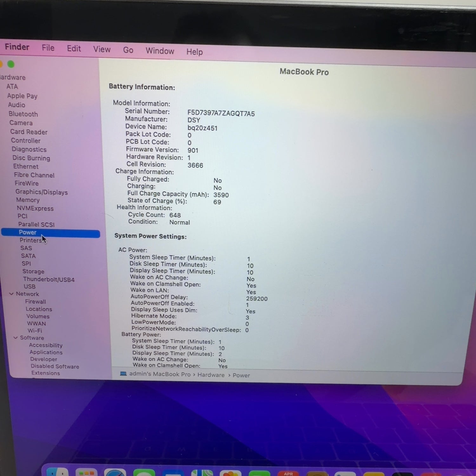Collapse the Network section chevron
Viewport: 476px width, 476px height.
click(11, 294)
